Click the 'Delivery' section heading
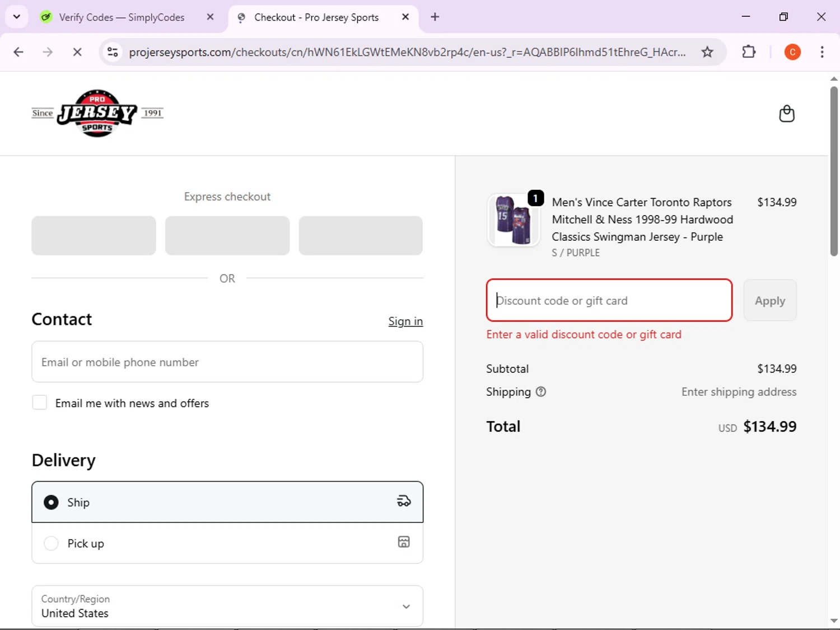 [63, 460]
